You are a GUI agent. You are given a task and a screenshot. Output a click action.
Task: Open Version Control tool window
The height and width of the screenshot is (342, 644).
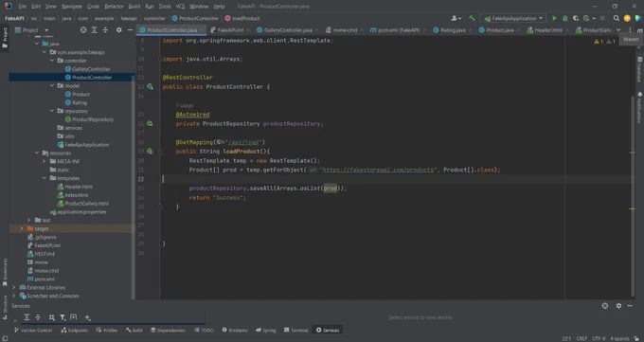(33, 330)
